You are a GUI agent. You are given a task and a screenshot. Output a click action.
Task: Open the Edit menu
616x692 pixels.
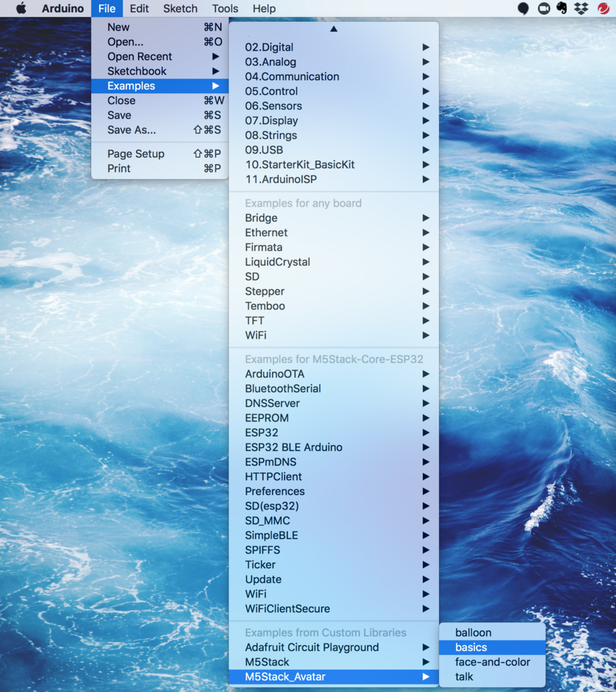tap(139, 8)
